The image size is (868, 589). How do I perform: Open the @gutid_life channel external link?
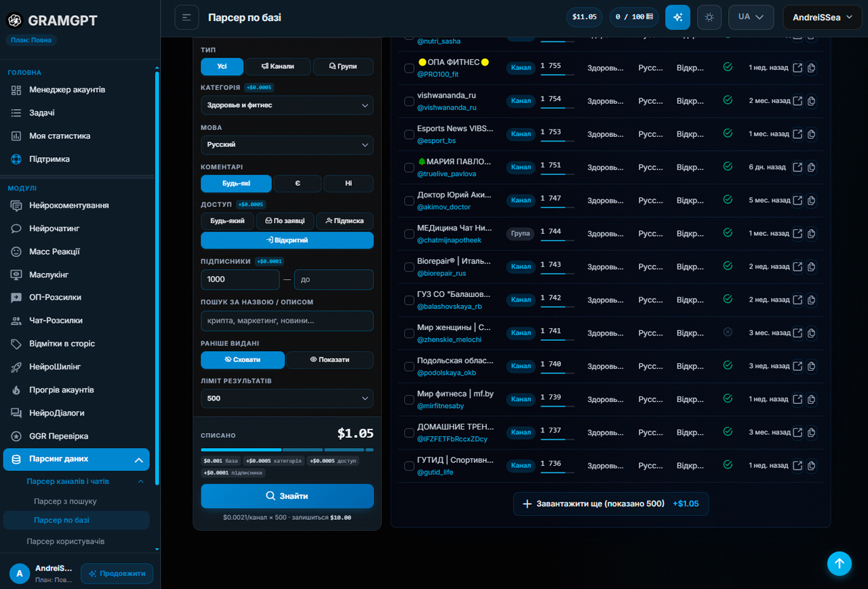(798, 466)
